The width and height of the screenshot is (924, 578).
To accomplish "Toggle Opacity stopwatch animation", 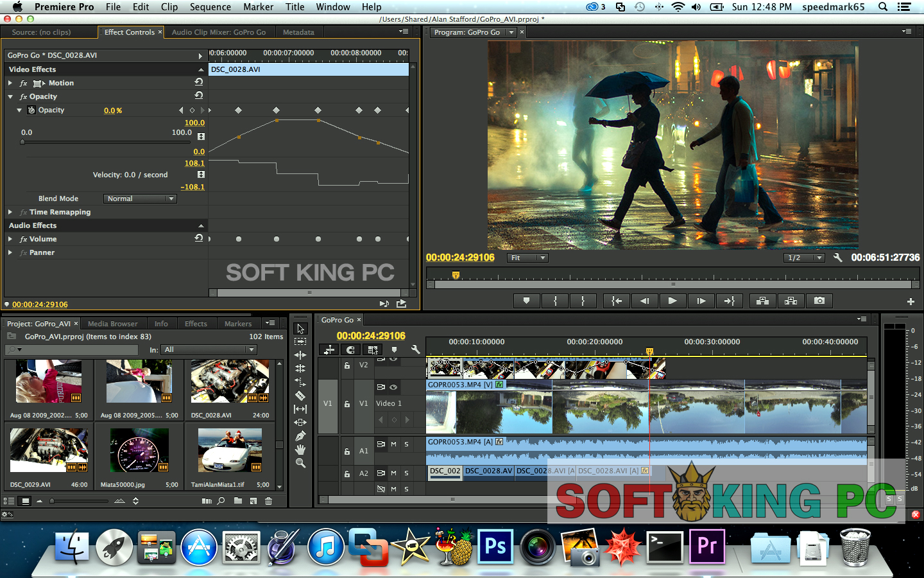I will pos(31,110).
